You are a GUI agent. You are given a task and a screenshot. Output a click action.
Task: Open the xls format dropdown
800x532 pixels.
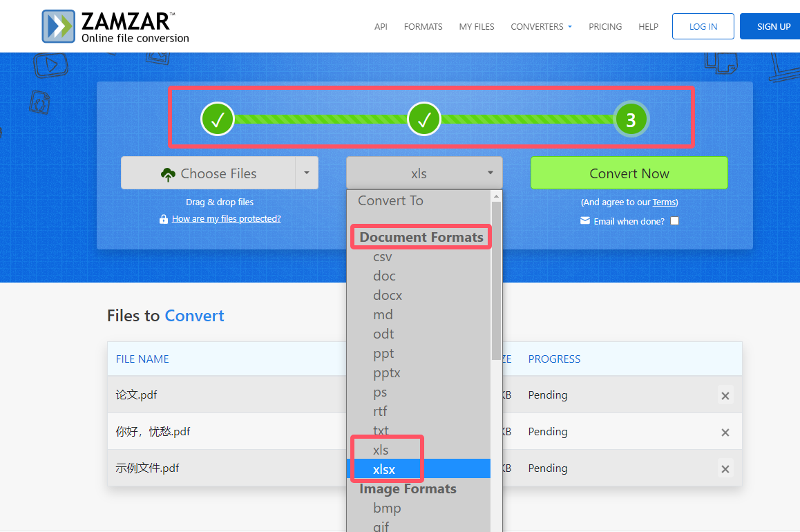point(424,173)
